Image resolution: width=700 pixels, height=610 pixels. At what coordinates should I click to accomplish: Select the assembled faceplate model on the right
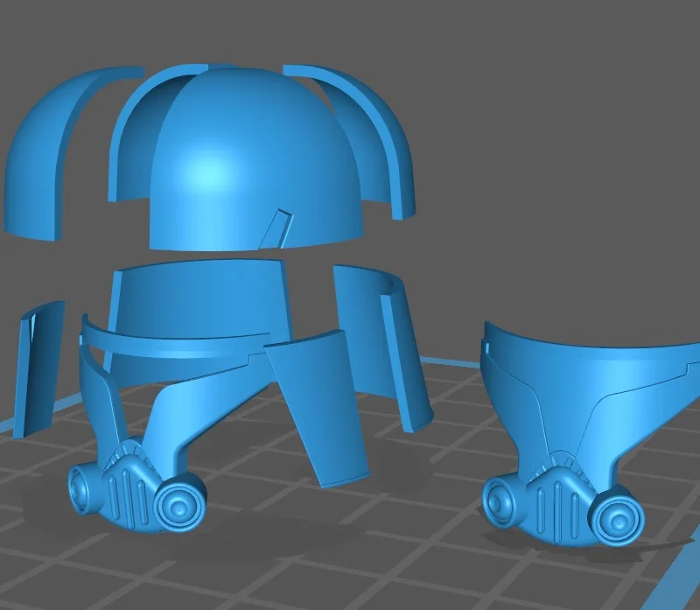coord(589,433)
